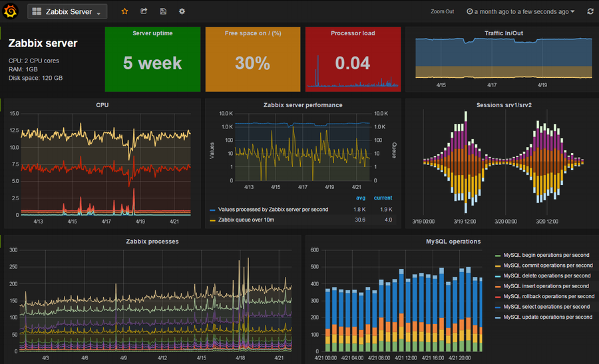Open dashboard settings gear icon
This screenshot has height=364, width=599.
click(x=182, y=11)
